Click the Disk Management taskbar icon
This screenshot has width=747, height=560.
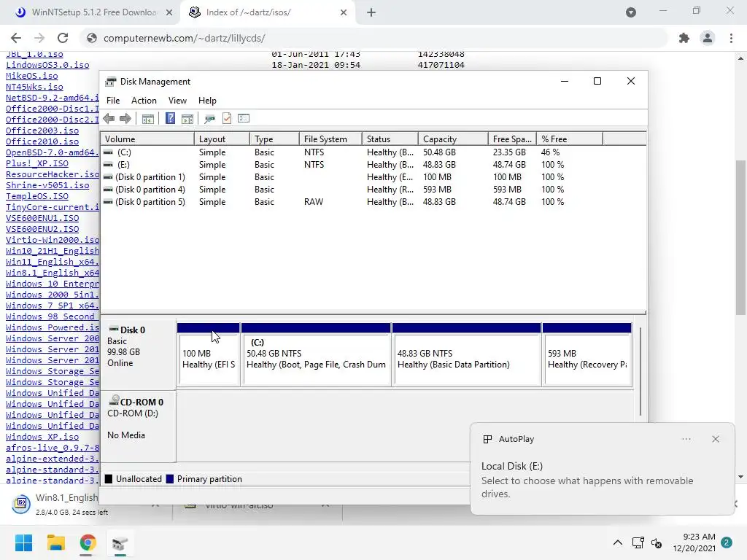(120, 542)
